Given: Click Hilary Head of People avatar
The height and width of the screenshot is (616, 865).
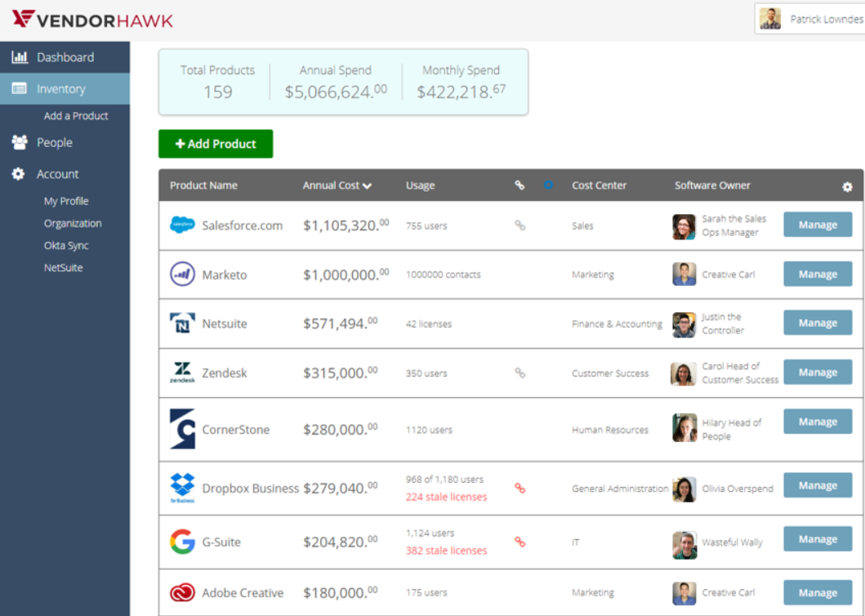Looking at the screenshot, I should tap(684, 428).
